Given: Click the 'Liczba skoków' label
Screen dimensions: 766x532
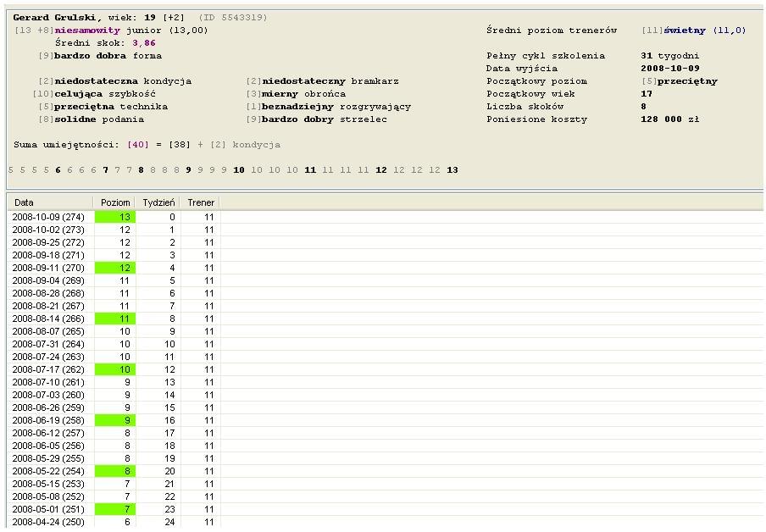Looking at the screenshot, I should tap(525, 107).
